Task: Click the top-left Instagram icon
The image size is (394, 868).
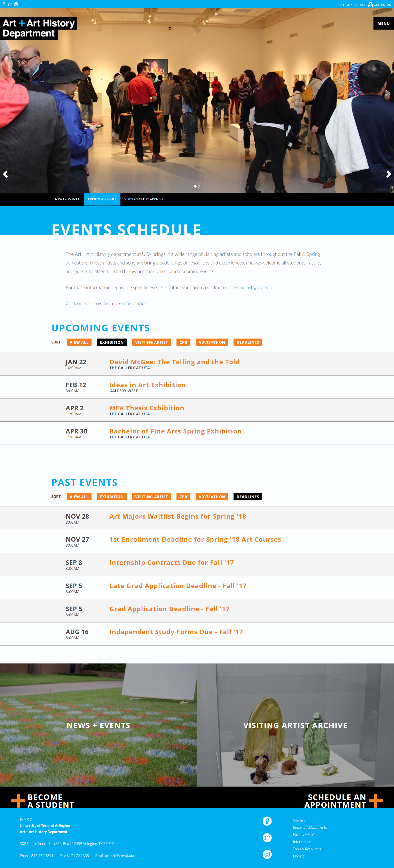Action: (16, 4)
